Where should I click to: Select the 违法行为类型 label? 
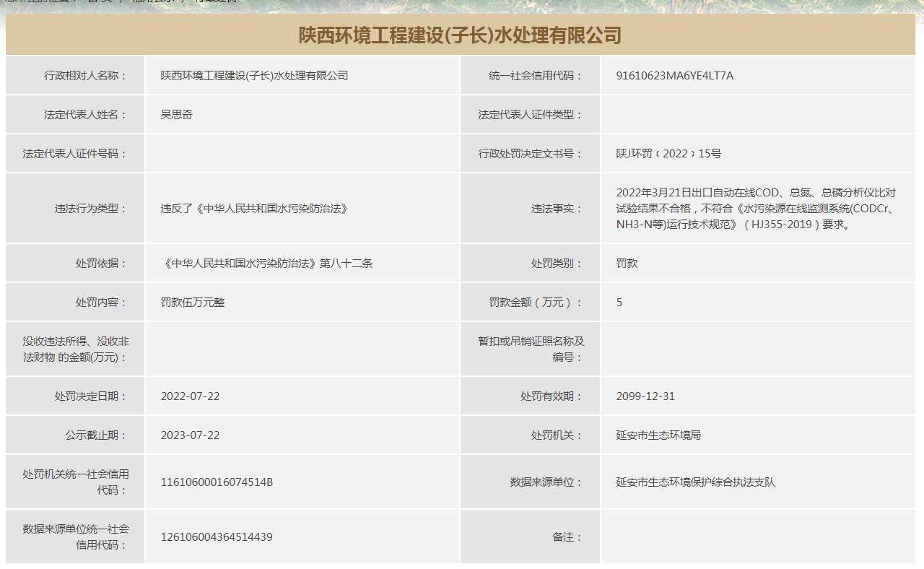[91, 208]
